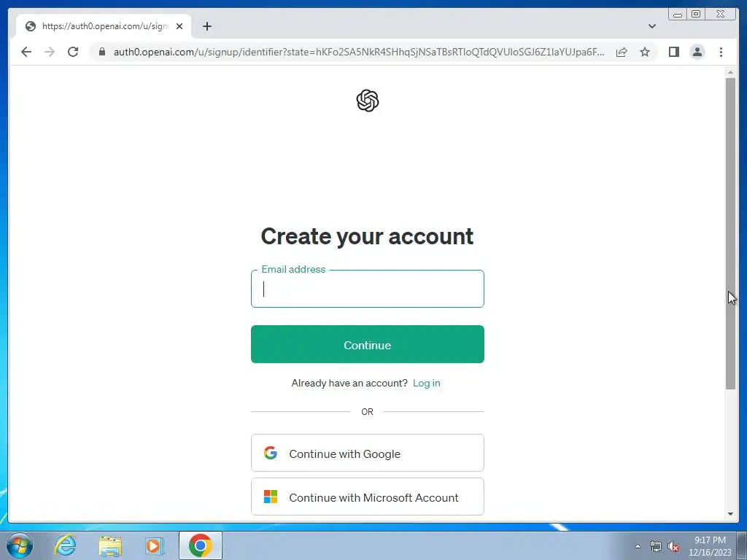Click the lock site info icon
Viewport: 747px width, 560px height.
point(102,52)
